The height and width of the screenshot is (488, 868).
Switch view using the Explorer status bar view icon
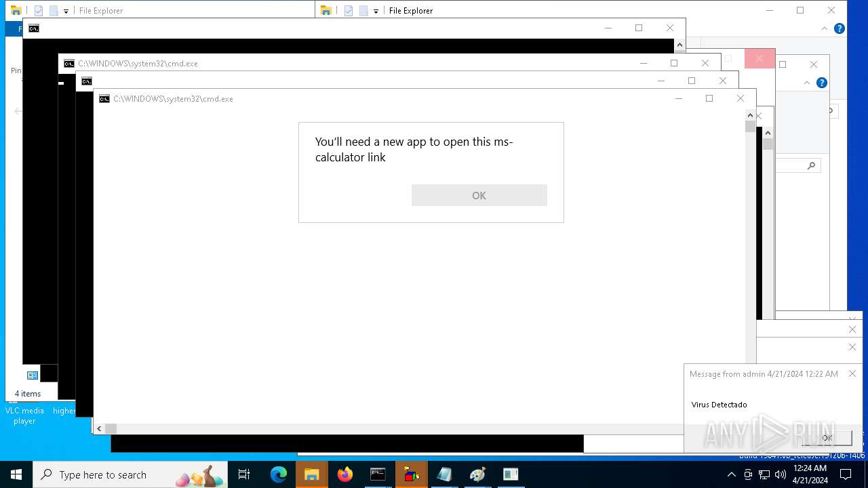(32, 375)
